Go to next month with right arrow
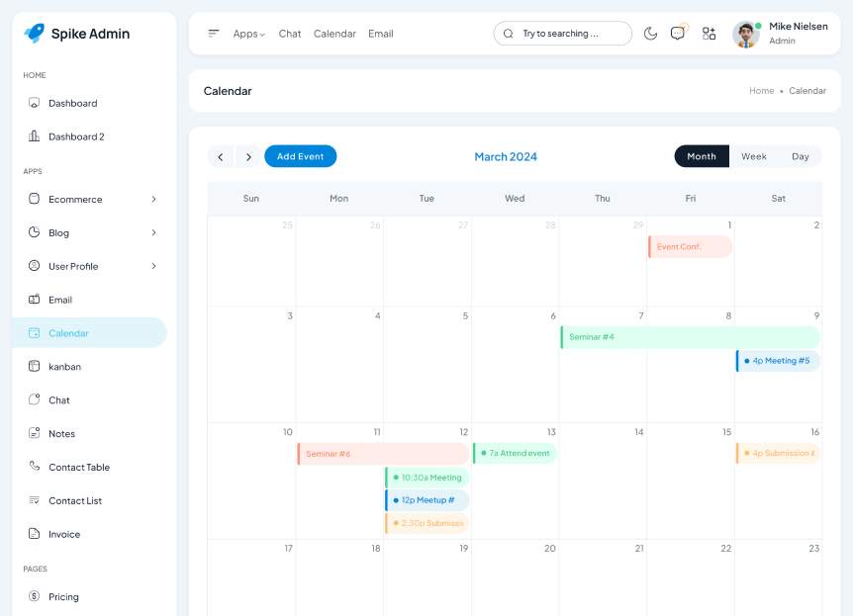 point(248,157)
